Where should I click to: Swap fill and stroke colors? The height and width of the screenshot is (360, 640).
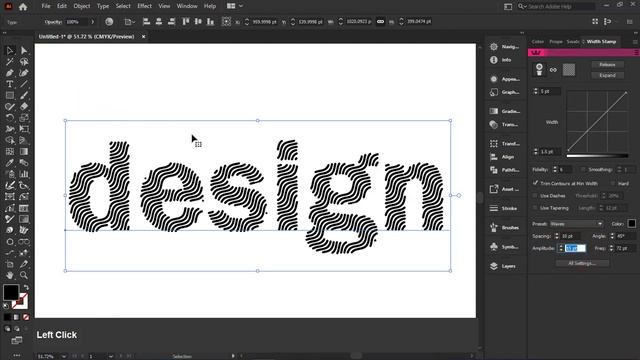coord(26,287)
